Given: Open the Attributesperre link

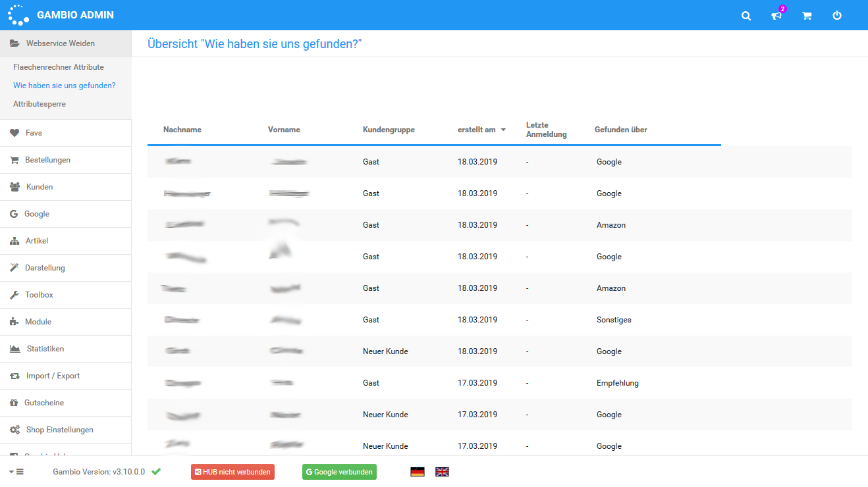Looking at the screenshot, I should (x=40, y=104).
